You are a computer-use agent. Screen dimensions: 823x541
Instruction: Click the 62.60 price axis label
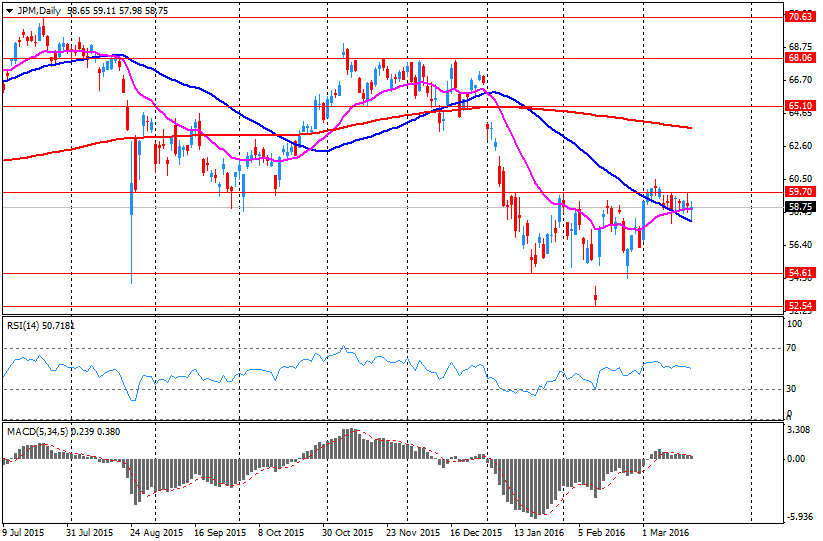point(800,146)
